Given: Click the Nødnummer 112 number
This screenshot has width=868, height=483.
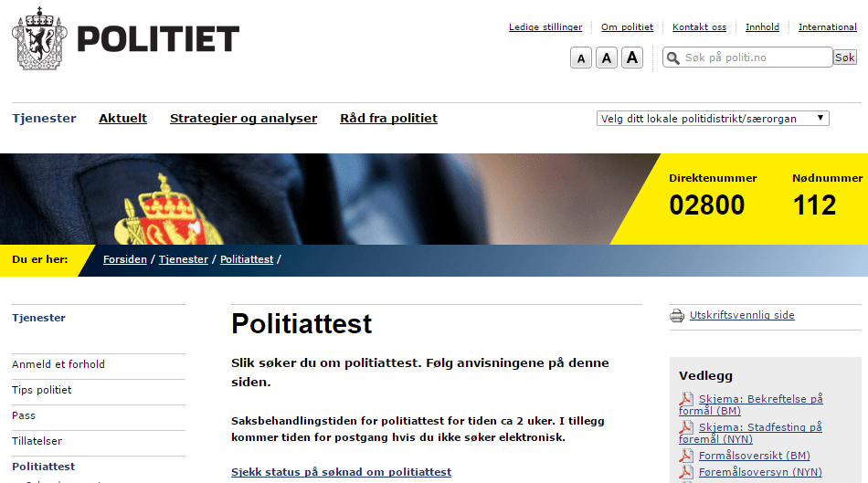Looking at the screenshot, I should point(814,205).
